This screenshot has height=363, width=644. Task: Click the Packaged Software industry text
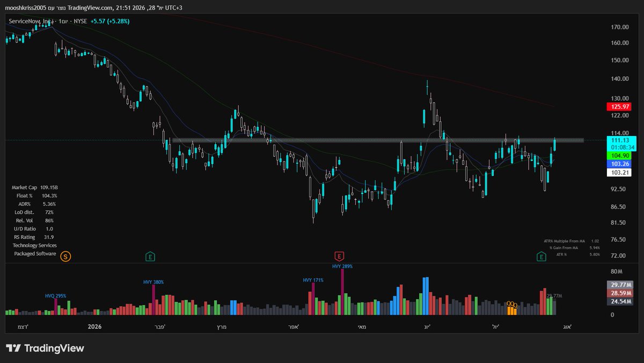tap(35, 254)
